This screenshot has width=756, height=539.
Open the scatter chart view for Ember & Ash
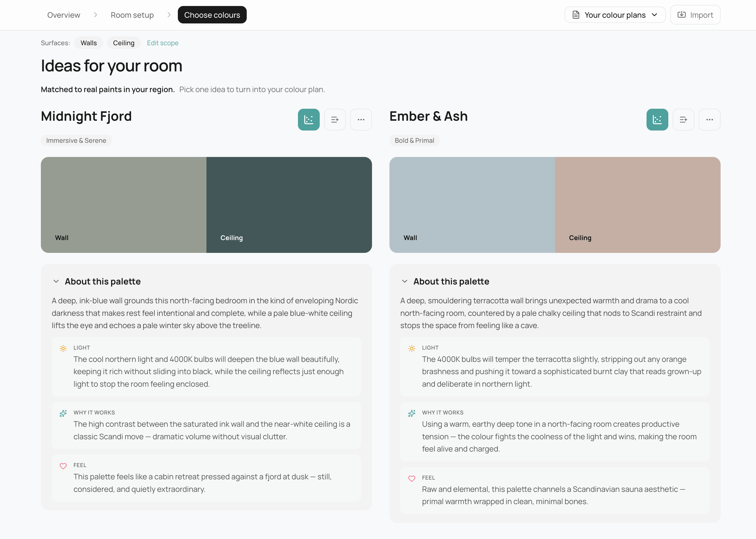(657, 119)
